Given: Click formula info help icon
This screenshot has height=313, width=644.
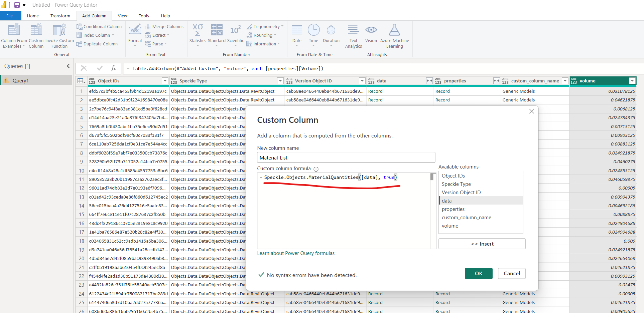Looking at the screenshot, I should pyautogui.click(x=316, y=169).
